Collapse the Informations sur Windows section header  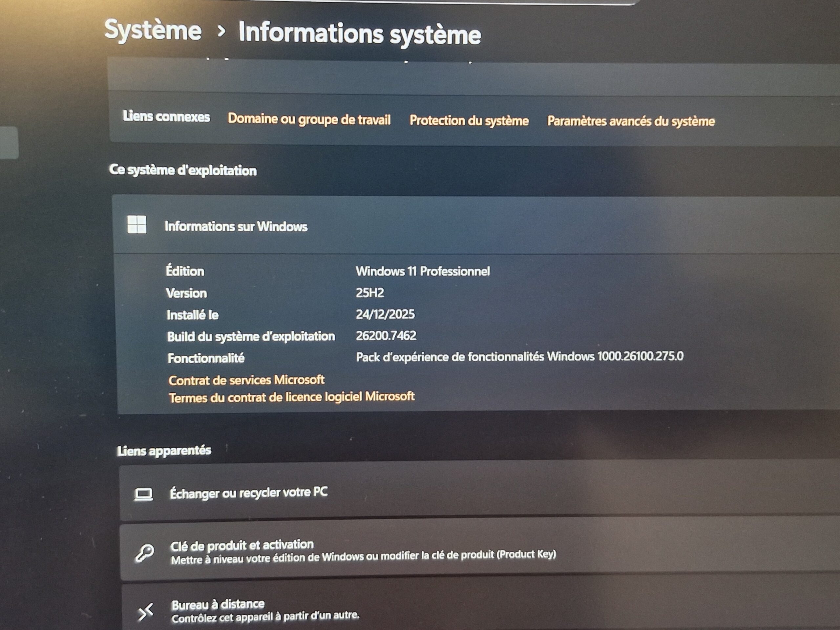(x=236, y=226)
